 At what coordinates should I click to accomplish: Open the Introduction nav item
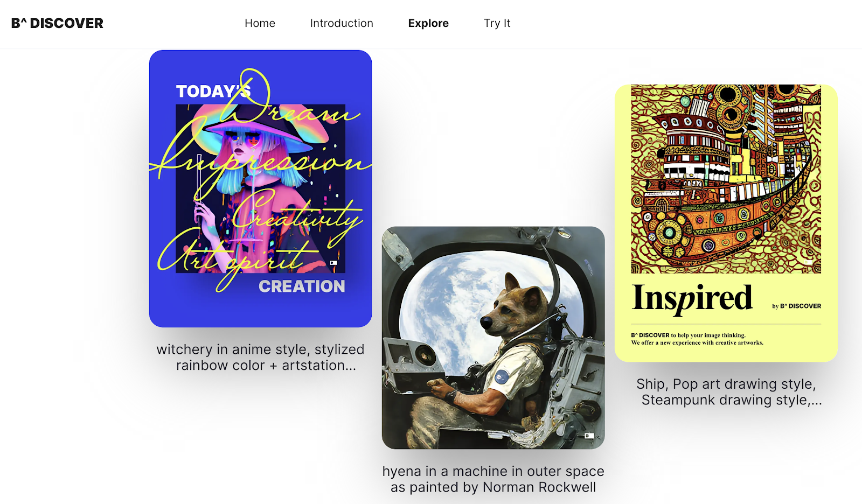342,23
